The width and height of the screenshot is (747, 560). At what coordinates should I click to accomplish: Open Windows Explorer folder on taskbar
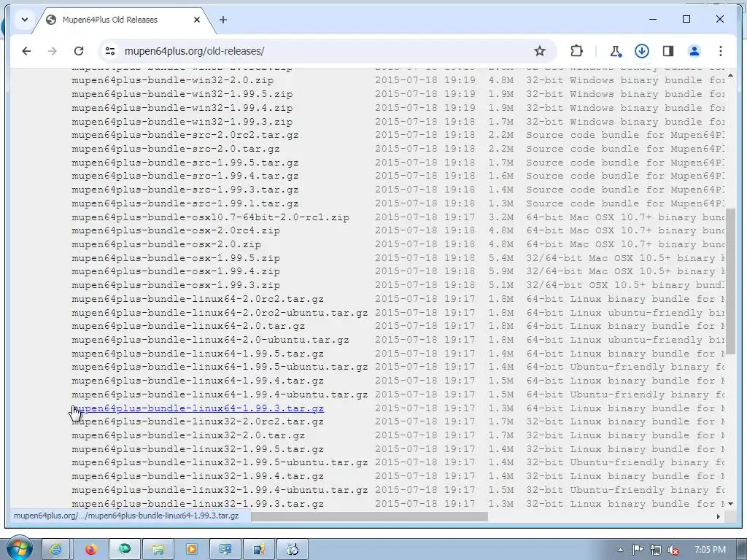[158, 550]
